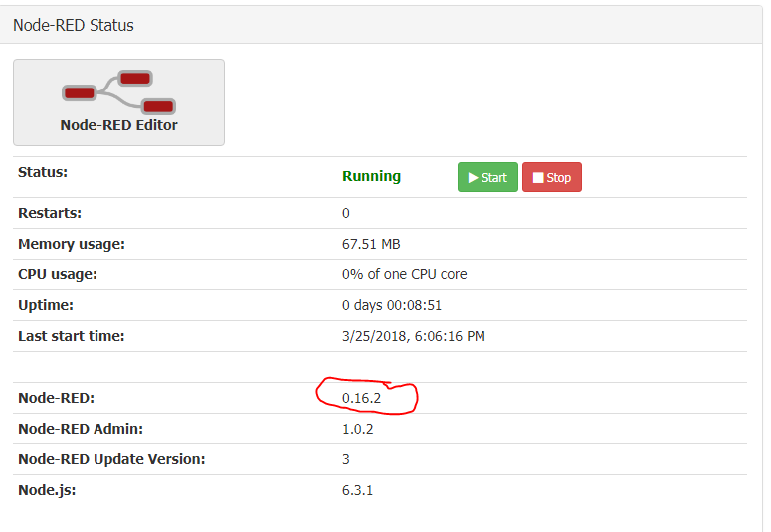
Task: Select the uptime 0 days 00:08:51
Action: [x=392, y=305]
